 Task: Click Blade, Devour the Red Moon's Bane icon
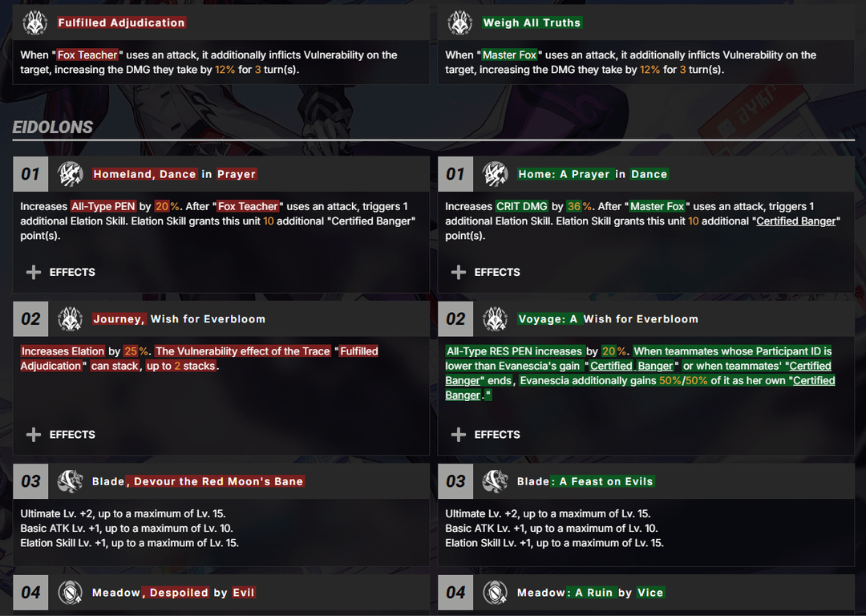[70, 481]
